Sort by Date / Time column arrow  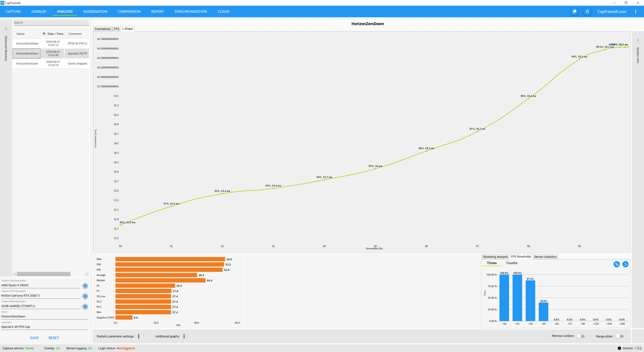44,34
